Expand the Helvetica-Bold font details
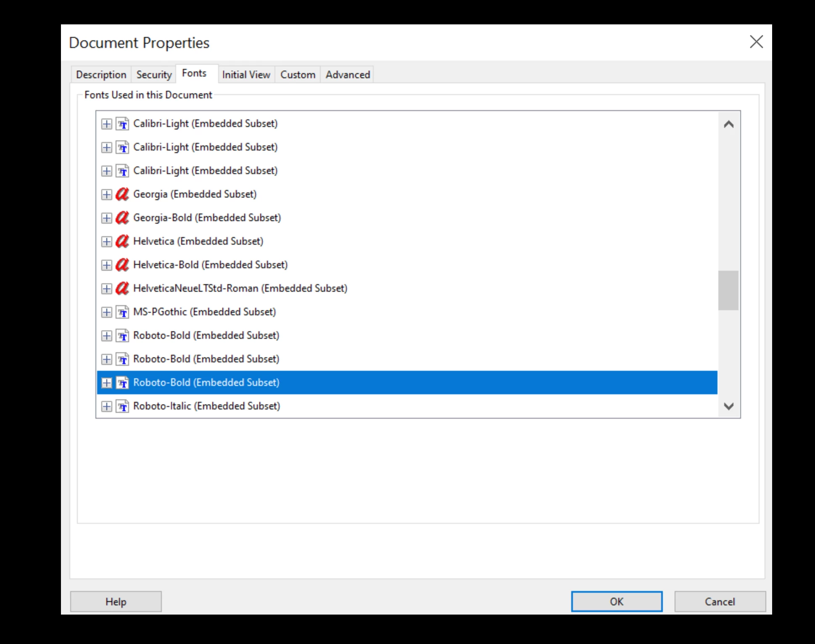Viewport: 815px width, 644px height. pyautogui.click(x=107, y=265)
